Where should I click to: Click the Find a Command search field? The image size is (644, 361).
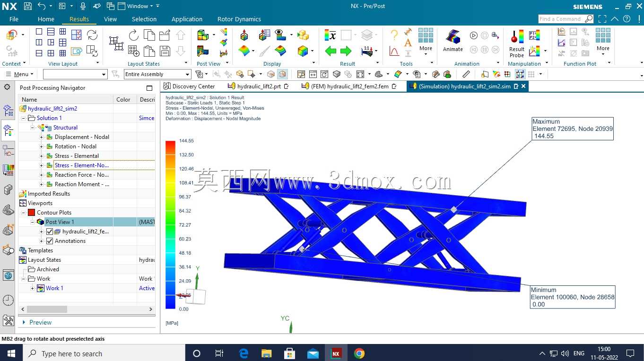561,19
